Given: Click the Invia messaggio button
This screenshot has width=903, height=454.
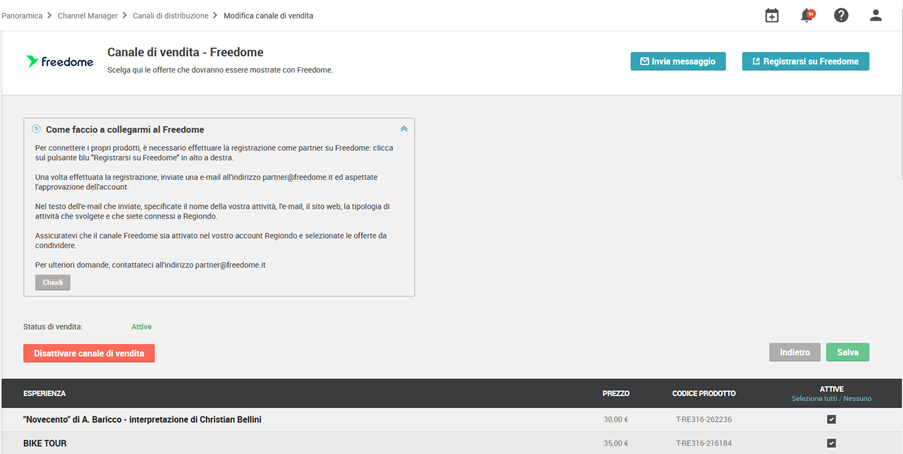Looking at the screenshot, I should (x=678, y=61).
